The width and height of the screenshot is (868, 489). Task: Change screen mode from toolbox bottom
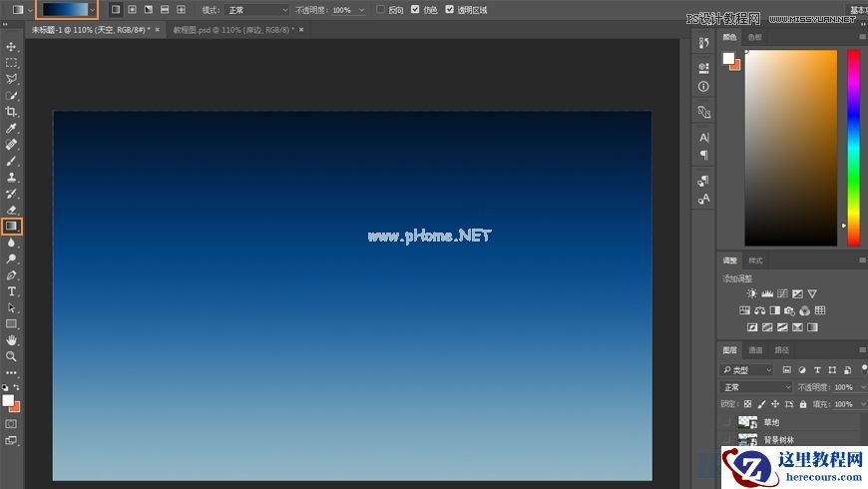point(11,441)
